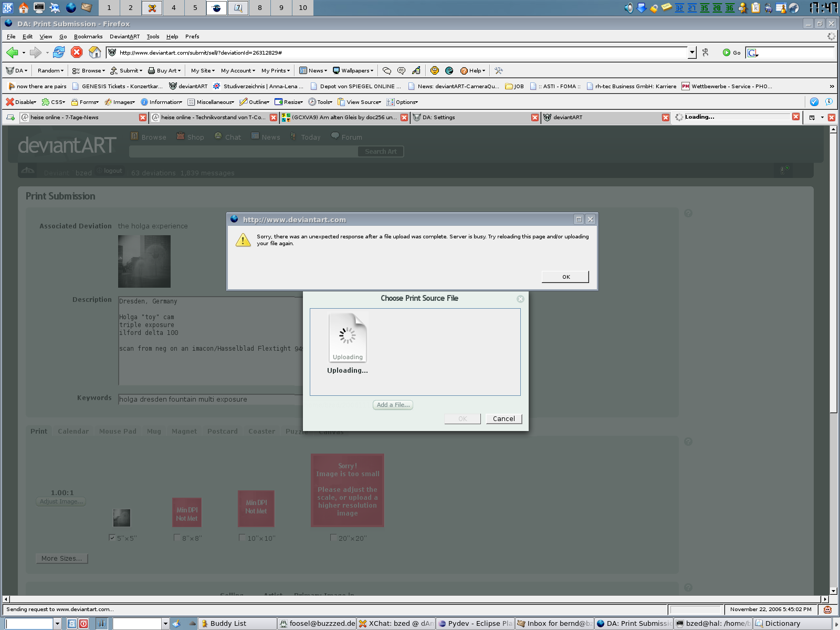The width and height of the screenshot is (840, 630).
Task: Expand the Submit toolbar dropdown
Action: coord(126,70)
